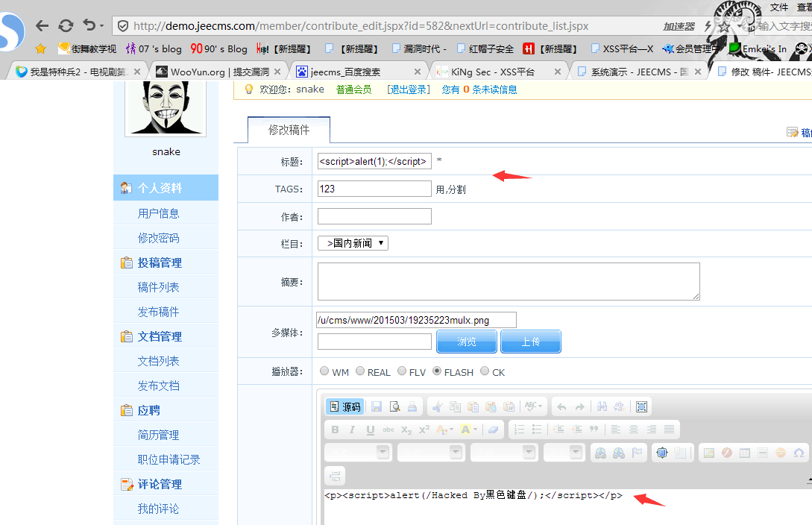Click the Select All icon

pos(642,407)
